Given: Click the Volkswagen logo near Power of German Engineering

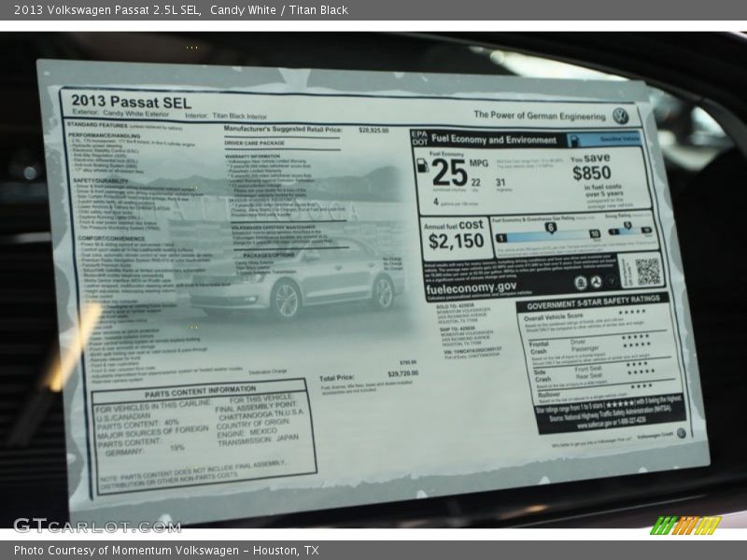Looking at the screenshot, I should click(x=617, y=116).
